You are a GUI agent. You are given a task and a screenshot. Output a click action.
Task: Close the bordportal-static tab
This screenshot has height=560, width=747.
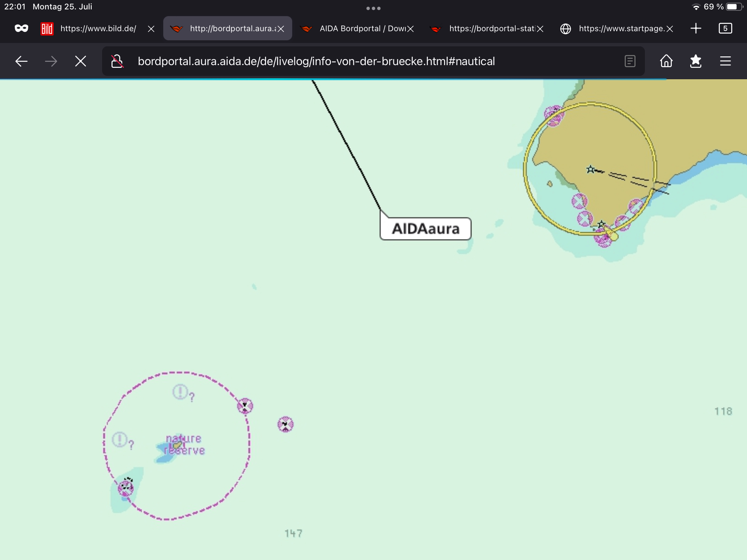tap(540, 29)
